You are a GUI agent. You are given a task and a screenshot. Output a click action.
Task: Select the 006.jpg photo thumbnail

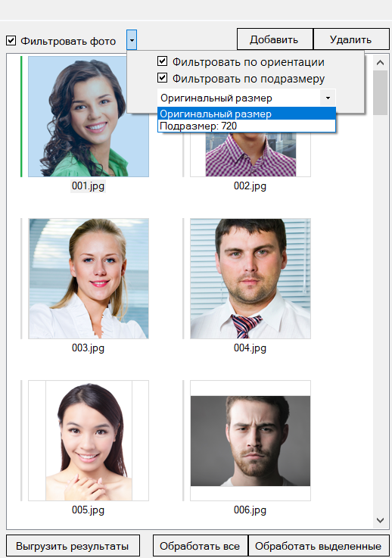(x=250, y=441)
